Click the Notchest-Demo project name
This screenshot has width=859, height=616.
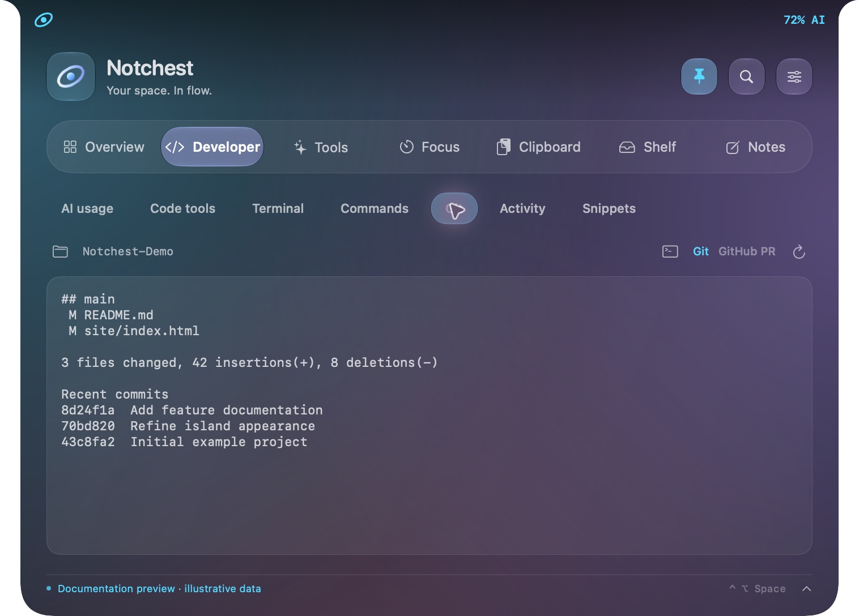tap(128, 251)
